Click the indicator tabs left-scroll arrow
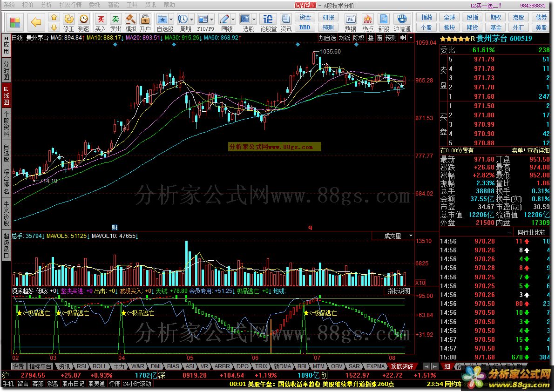This screenshot has width=555, height=392. [x=426, y=366]
